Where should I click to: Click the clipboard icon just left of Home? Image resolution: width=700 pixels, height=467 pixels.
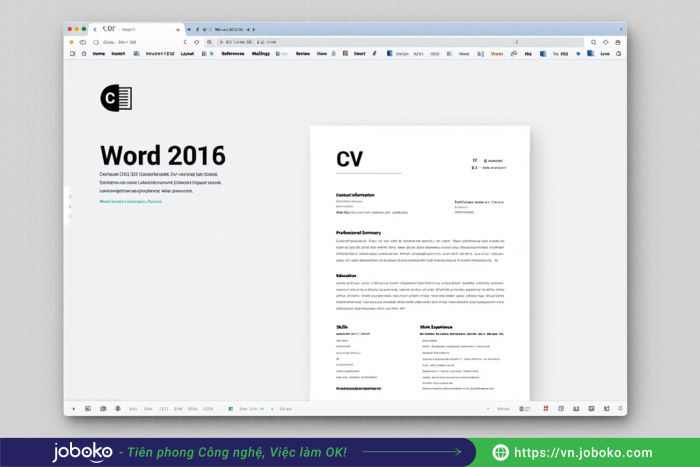coord(83,54)
